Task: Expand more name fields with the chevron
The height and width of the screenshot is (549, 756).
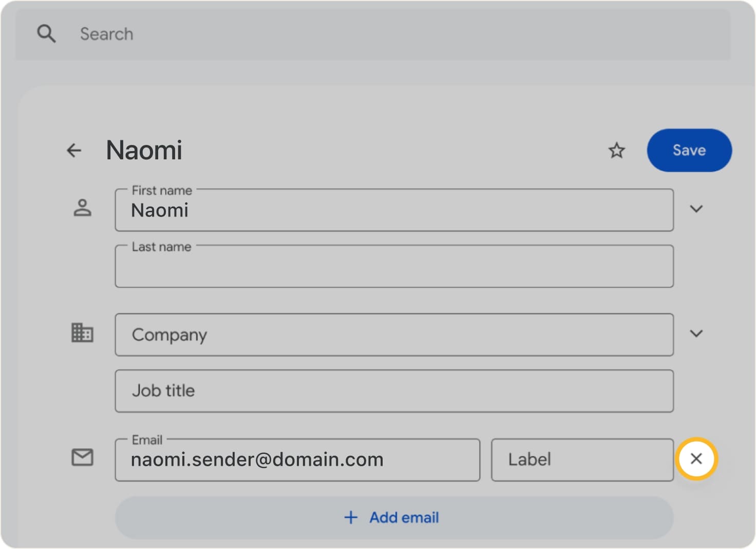Action: (696, 209)
